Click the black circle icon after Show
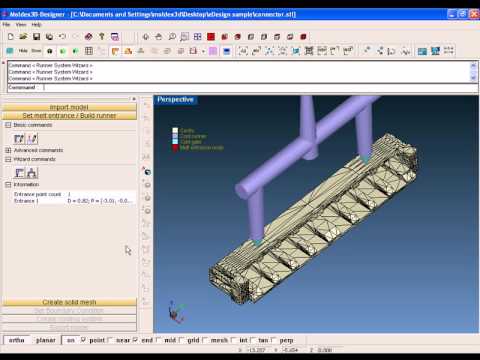This screenshot has width=480, height=360. click(50, 51)
